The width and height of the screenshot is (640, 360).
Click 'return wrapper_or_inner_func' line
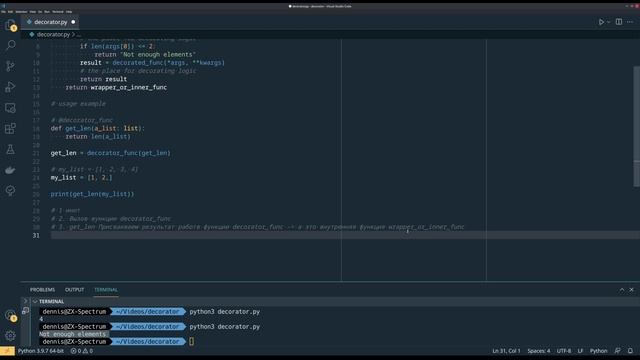pos(116,87)
